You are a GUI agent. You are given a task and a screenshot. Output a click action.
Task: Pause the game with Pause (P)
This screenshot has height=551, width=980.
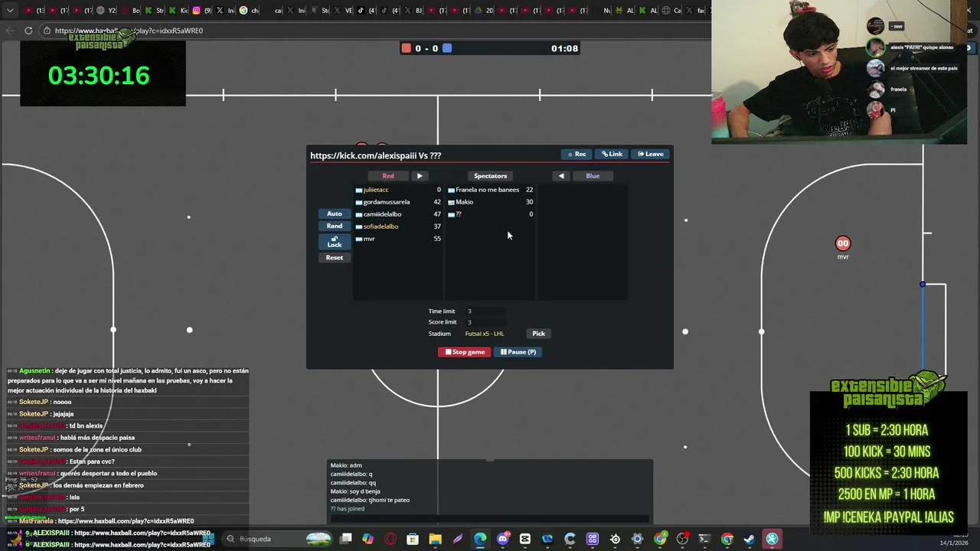click(x=518, y=352)
